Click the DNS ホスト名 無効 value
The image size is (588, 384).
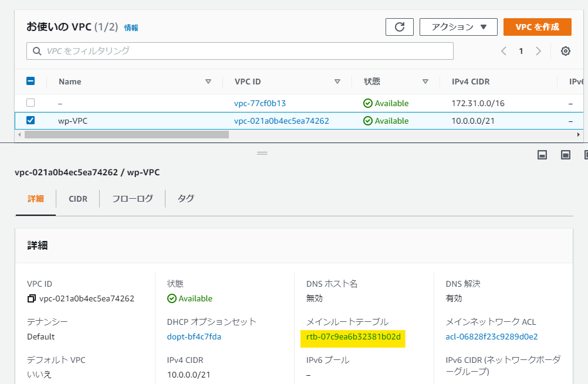pyautogui.click(x=315, y=298)
